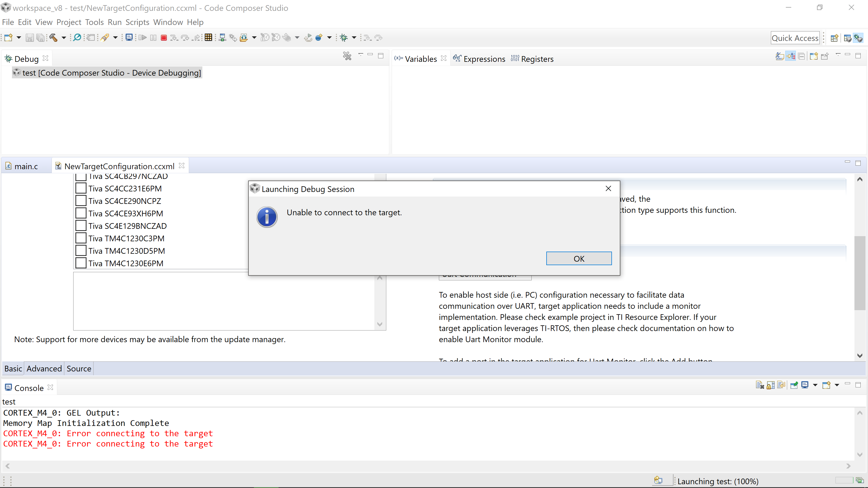Image resolution: width=868 pixels, height=488 pixels.
Task: Click the Connect Target icon
Action: click(x=222, y=38)
